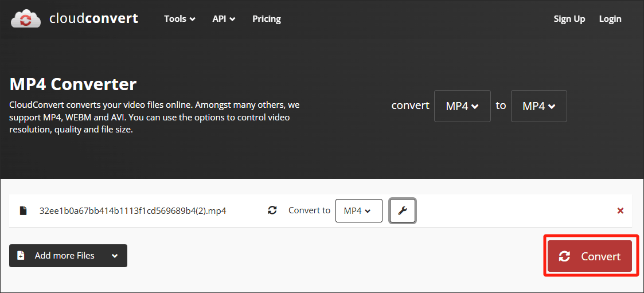This screenshot has height=293, width=644.
Task: Start conversion with the red Convert button
Action: (590, 256)
